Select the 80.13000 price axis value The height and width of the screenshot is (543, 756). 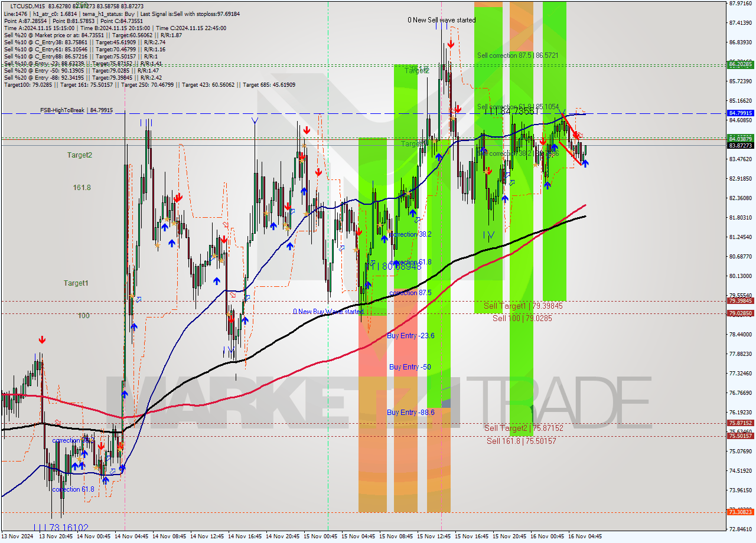(x=740, y=276)
